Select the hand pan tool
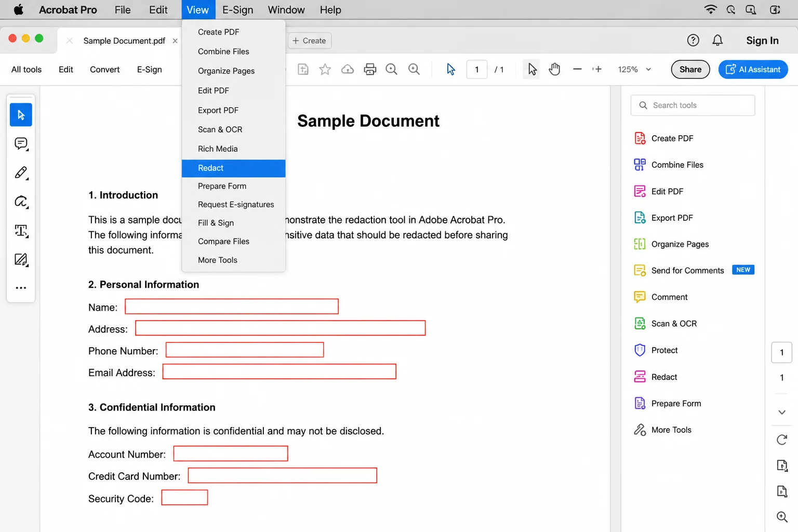Image resolution: width=798 pixels, height=532 pixels. coord(554,69)
